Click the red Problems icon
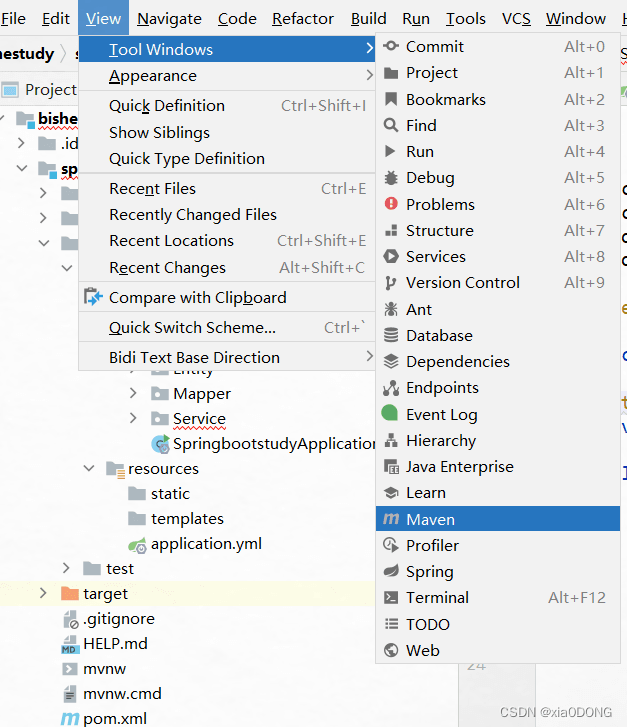The height and width of the screenshot is (727, 627). [x=390, y=204]
